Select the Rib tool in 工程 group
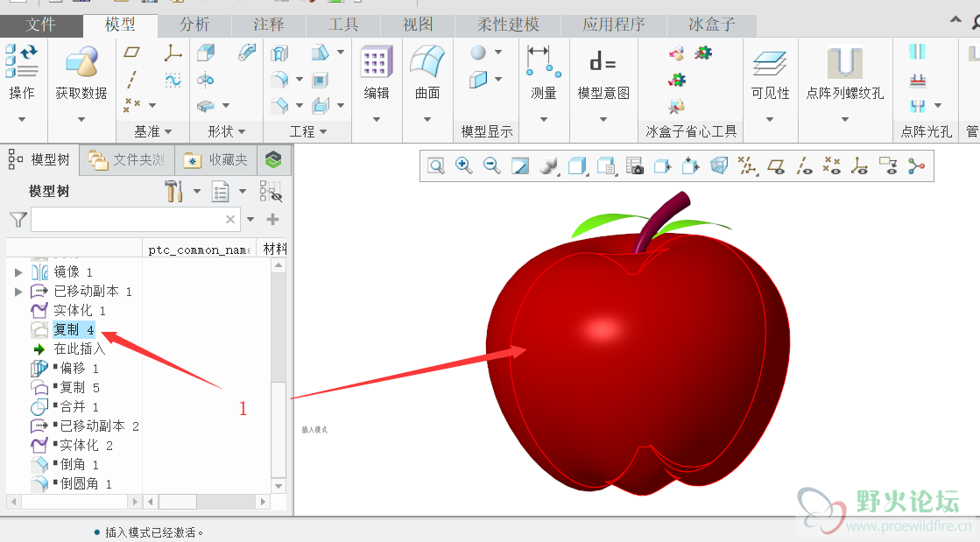The height and width of the screenshot is (542, 980). pos(320,106)
